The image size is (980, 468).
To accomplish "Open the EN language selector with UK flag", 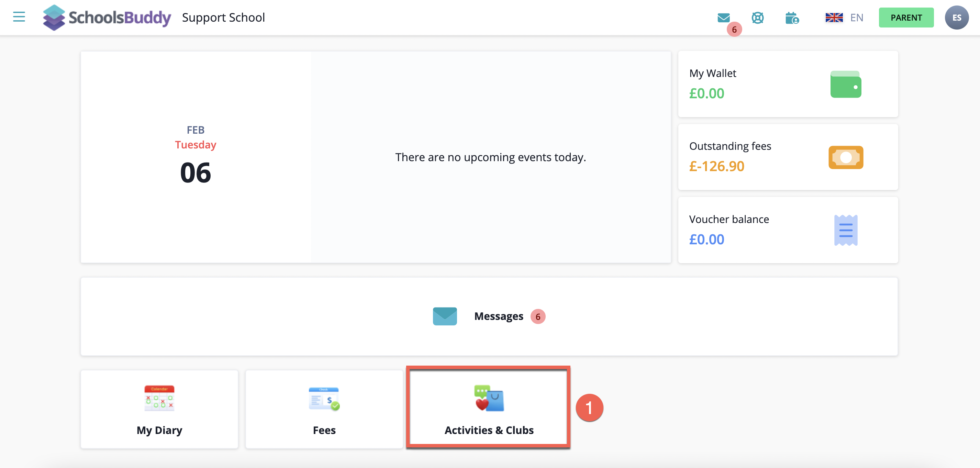I will [x=844, y=18].
